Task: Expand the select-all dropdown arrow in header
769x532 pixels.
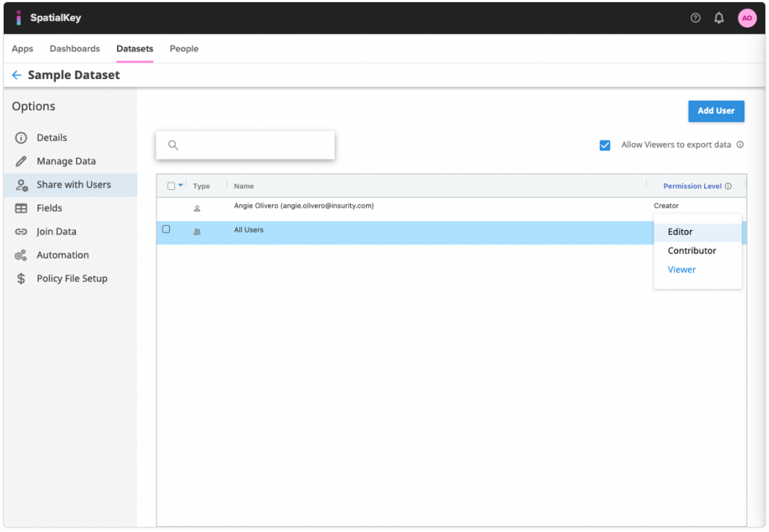Action: [x=180, y=186]
